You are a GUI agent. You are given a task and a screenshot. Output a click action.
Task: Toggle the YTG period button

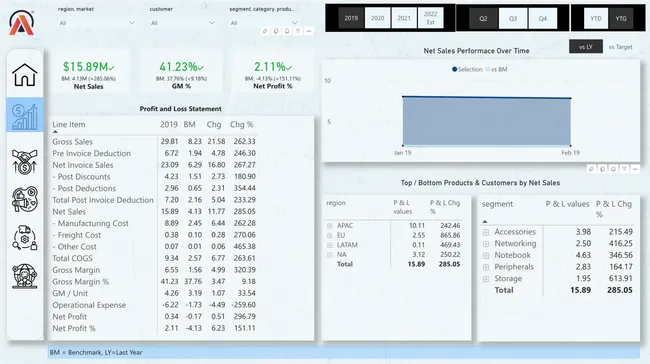[621, 19]
